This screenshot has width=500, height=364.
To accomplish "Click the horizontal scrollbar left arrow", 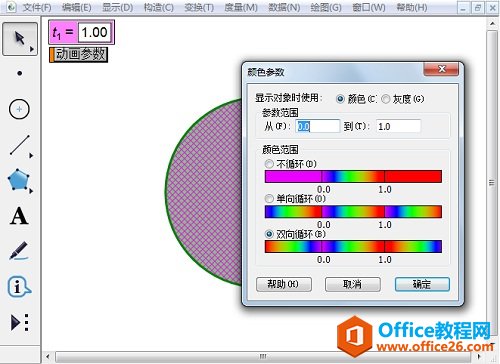I will tap(48, 356).
